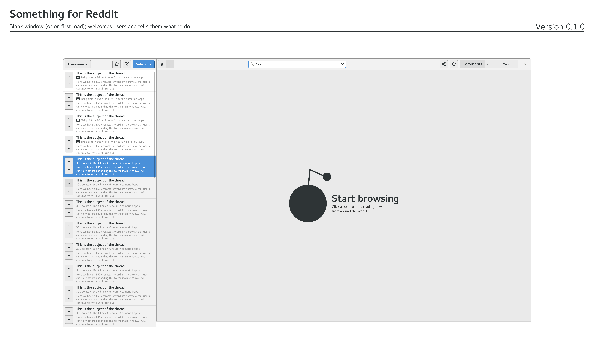Open the Username account dropdown

click(x=78, y=64)
